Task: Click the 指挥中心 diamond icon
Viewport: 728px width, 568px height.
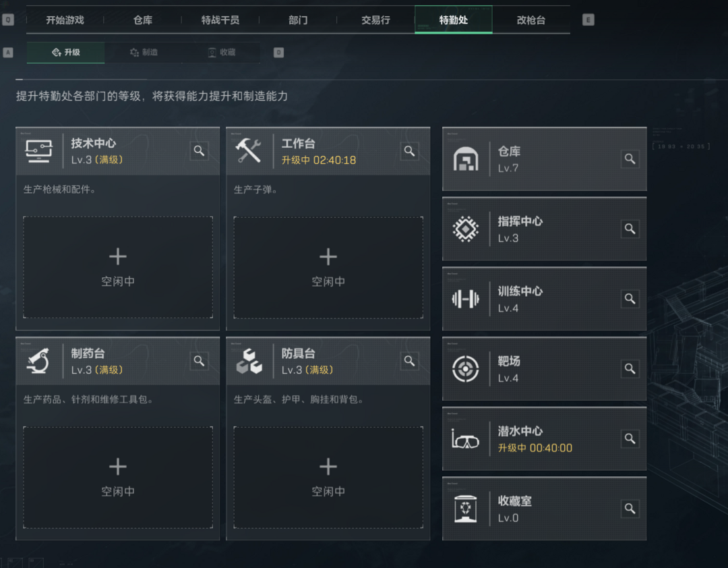Action: coord(466,229)
